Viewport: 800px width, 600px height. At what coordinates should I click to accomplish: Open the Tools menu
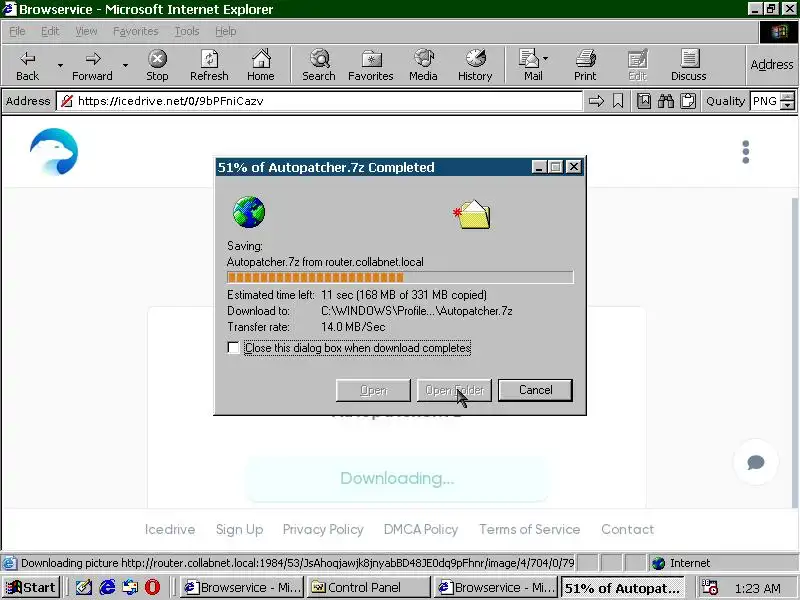187,31
